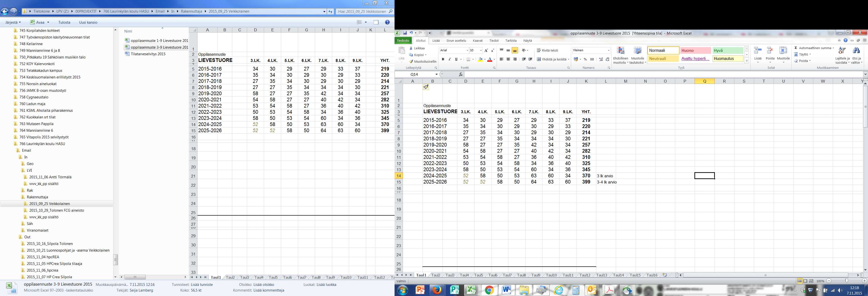The image size is (868, 296).
Task: Click the fx insert function button
Action: click(461, 74)
